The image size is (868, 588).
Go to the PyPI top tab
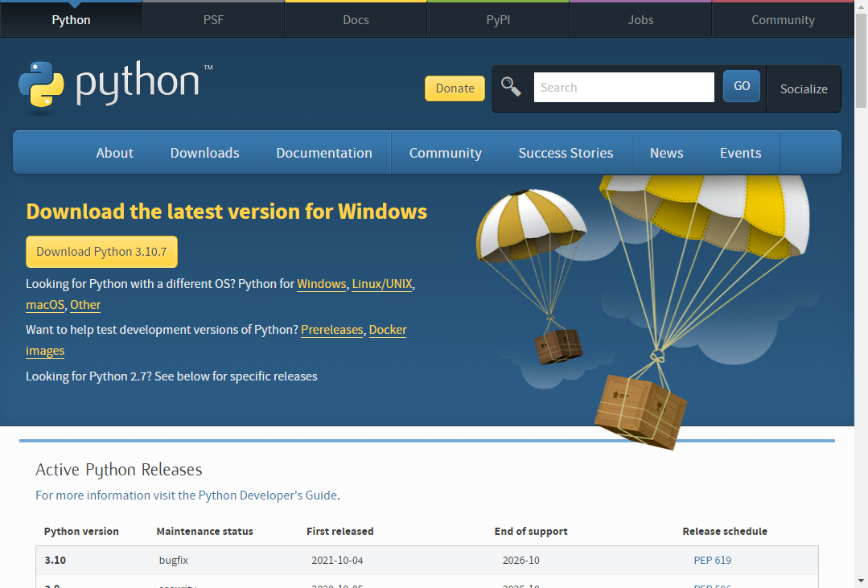pyautogui.click(x=498, y=20)
